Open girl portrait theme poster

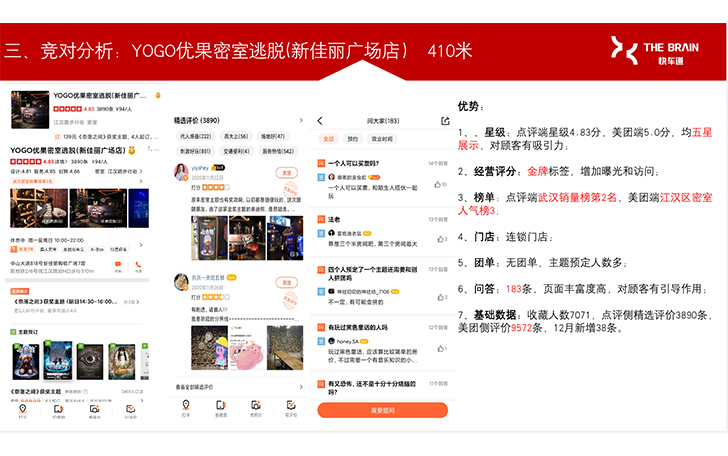point(122,361)
